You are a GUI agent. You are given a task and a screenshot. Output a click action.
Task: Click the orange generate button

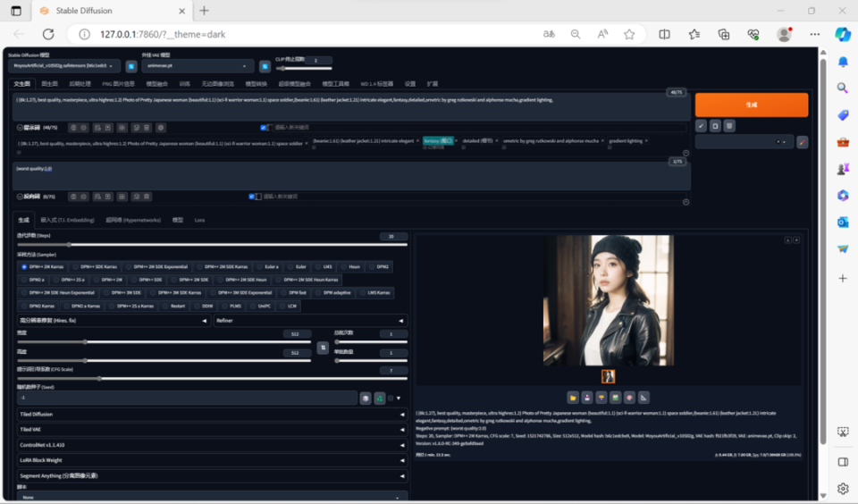[752, 105]
